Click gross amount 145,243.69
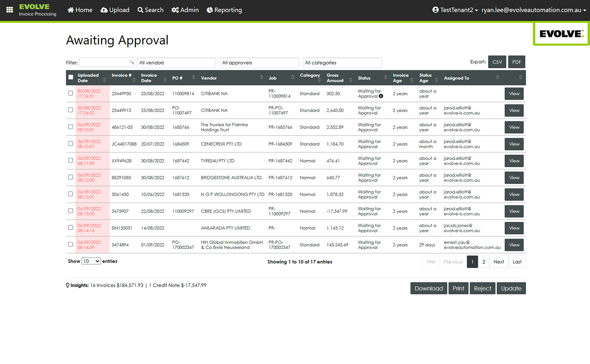590x364 pixels. (x=337, y=245)
